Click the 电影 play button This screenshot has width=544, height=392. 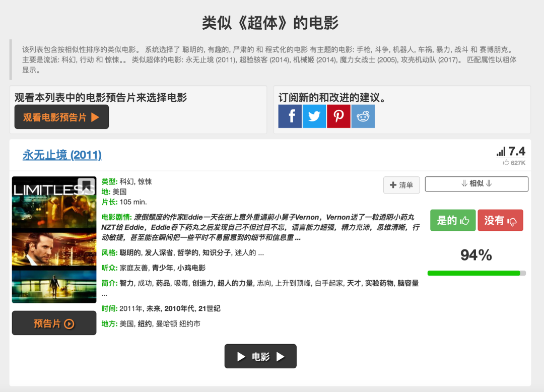click(x=260, y=356)
